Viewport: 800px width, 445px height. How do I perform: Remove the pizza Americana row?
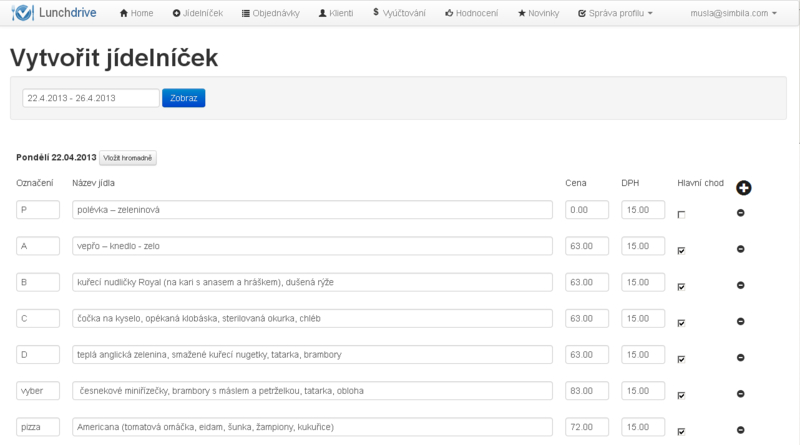coord(741,429)
